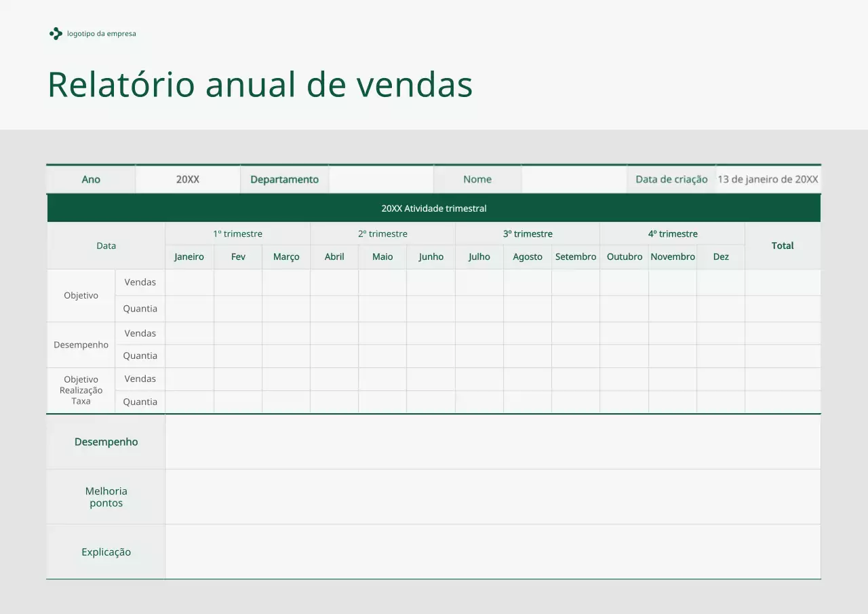Click 'Vendas' label in Objetivo group

click(x=140, y=282)
